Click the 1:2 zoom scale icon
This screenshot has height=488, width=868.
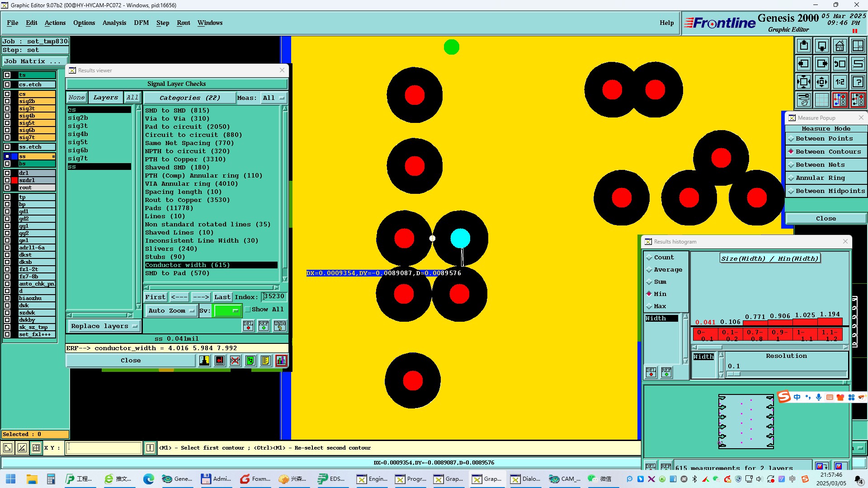[x=840, y=82]
